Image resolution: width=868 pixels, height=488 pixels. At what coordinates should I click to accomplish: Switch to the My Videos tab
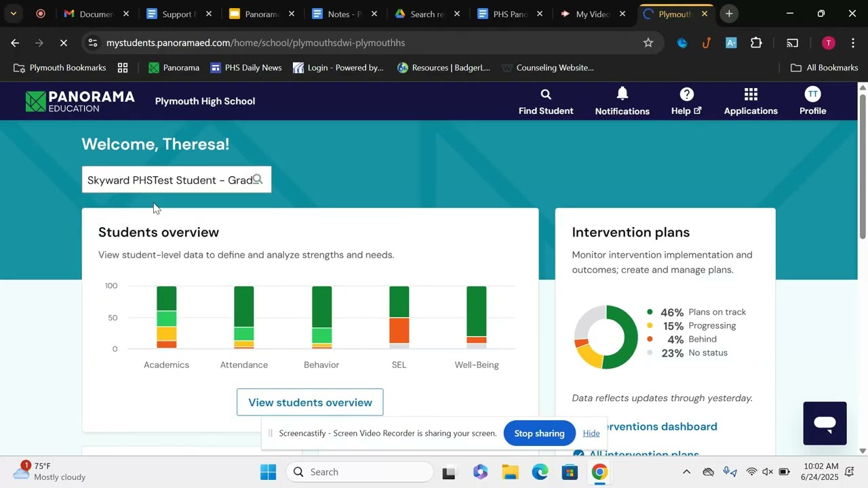tap(592, 14)
